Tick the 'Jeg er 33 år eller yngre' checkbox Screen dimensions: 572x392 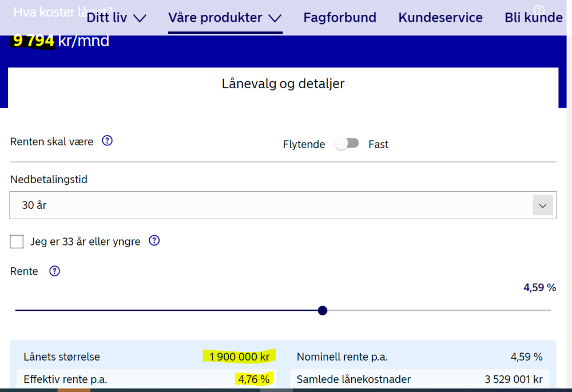click(x=17, y=241)
